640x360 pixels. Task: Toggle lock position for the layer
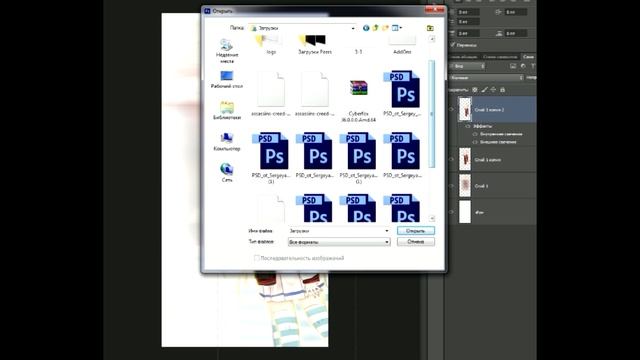(x=493, y=89)
